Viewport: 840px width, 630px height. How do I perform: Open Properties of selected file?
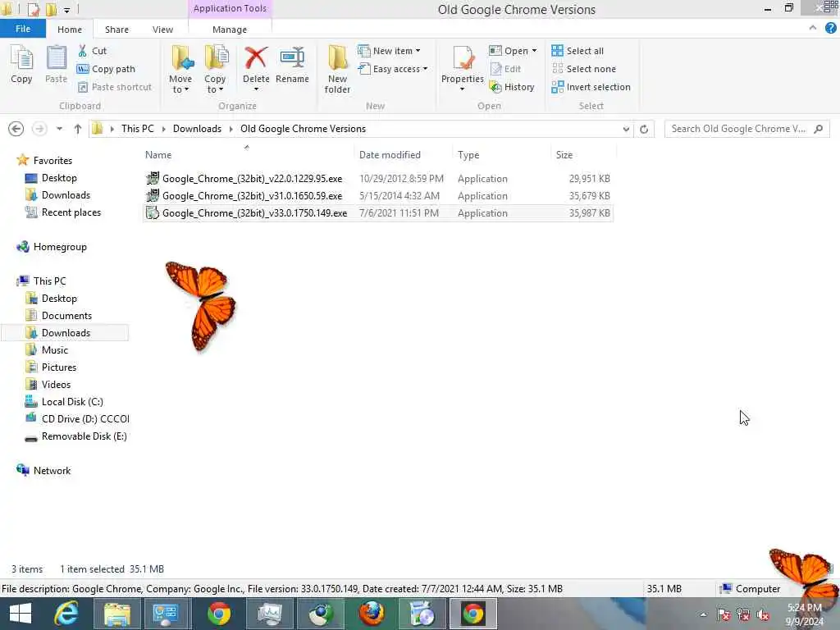coord(463,68)
